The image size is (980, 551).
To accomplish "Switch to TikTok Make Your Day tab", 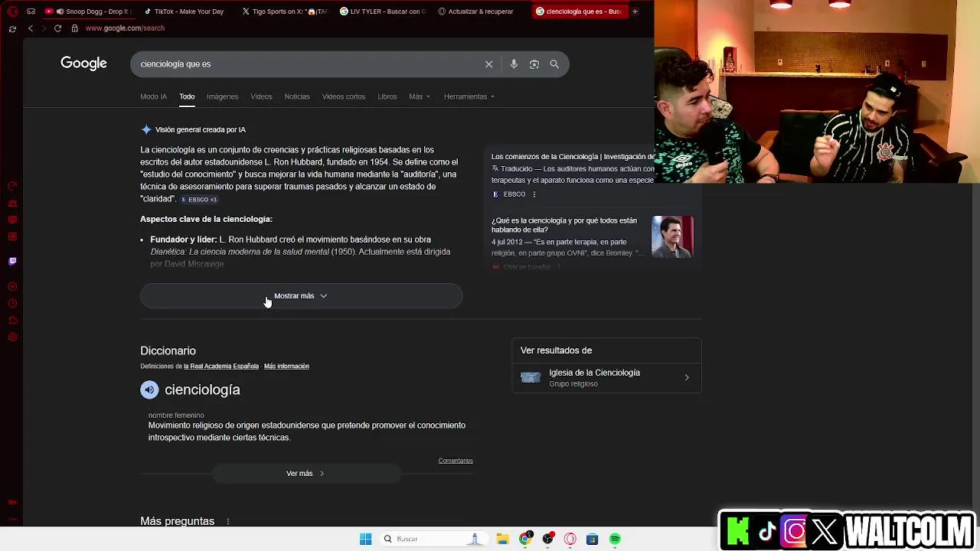I will tap(188, 11).
